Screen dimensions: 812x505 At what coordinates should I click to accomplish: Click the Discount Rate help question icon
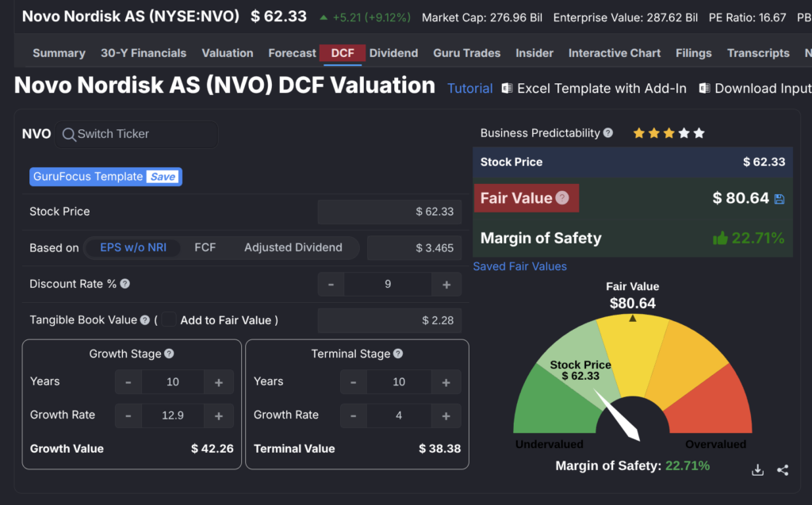tap(124, 284)
